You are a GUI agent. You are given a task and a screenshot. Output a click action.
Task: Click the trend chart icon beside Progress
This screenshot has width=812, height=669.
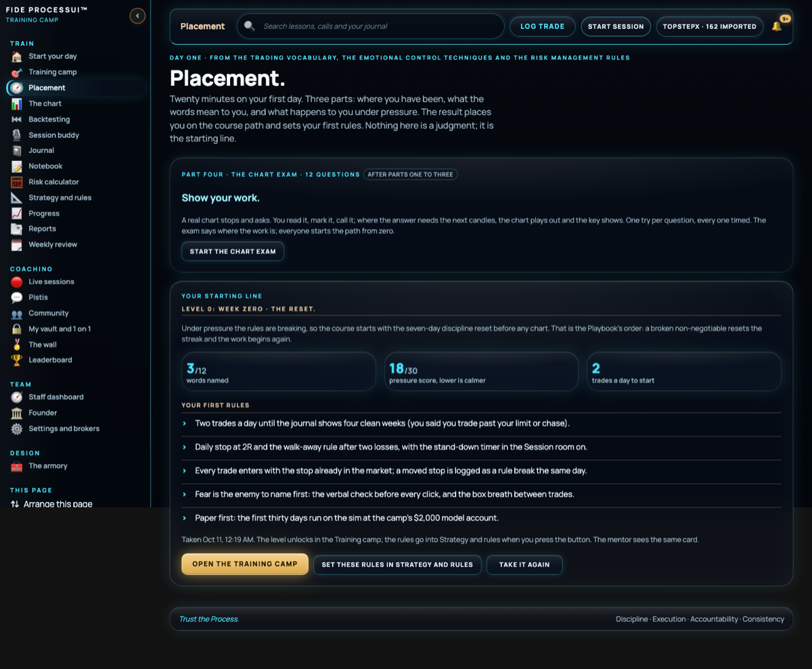[x=17, y=213]
